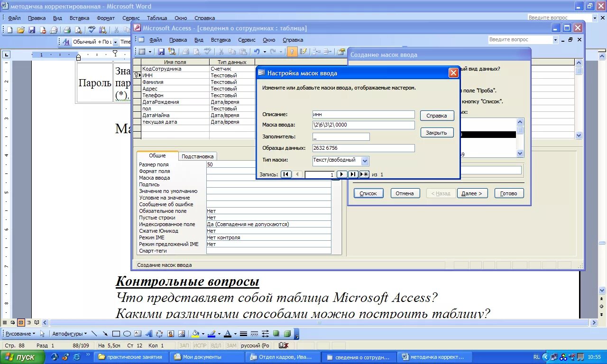Select the Rectangle drawing tool

tap(116, 334)
